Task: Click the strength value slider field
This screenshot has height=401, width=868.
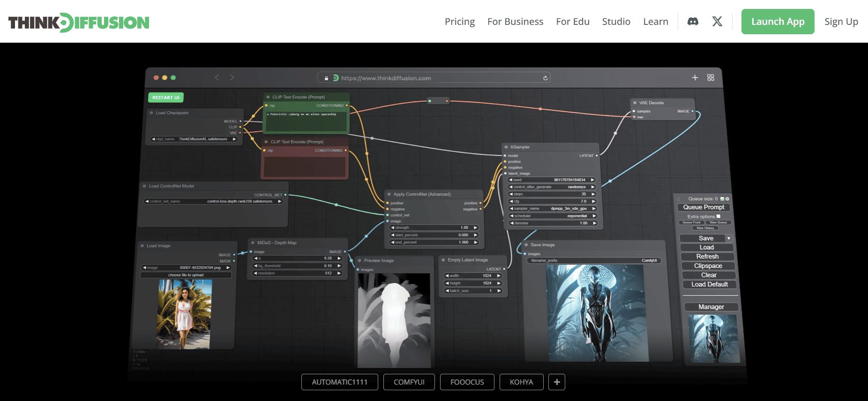Action: pos(434,227)
